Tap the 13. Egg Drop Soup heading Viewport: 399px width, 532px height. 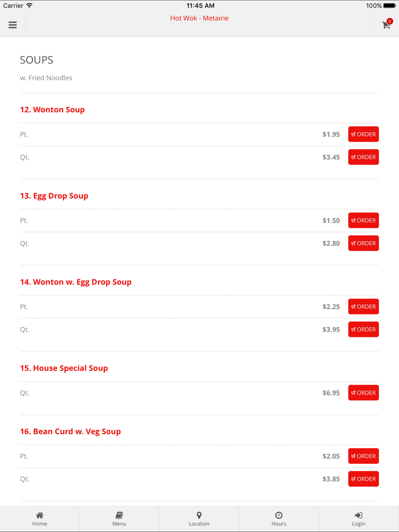pos(54,196)
